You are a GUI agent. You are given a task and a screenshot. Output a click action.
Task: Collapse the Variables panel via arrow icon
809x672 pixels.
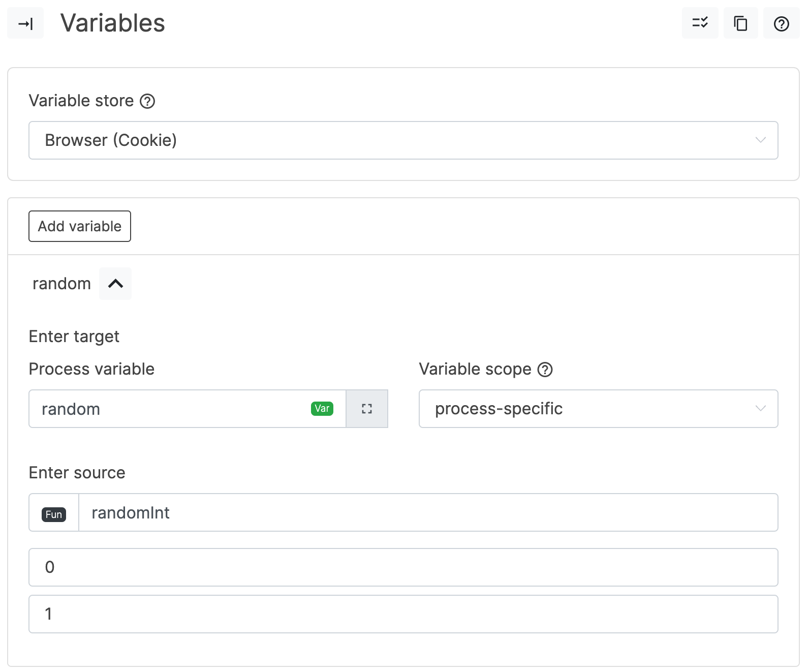coord(25,23)
